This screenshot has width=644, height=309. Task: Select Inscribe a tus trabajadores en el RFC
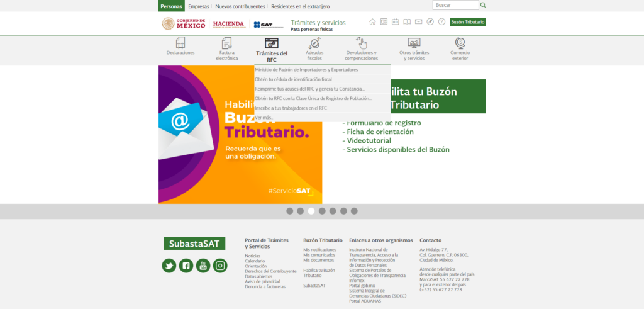[323, 108]
